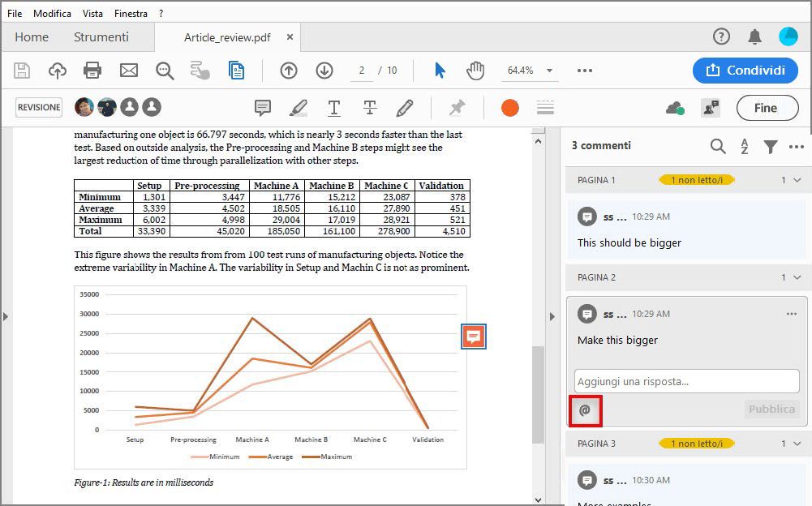The height and width of the screenshot is (506, 812).
Task: Click the cloud sync status icon
Action: click(675, 108)
